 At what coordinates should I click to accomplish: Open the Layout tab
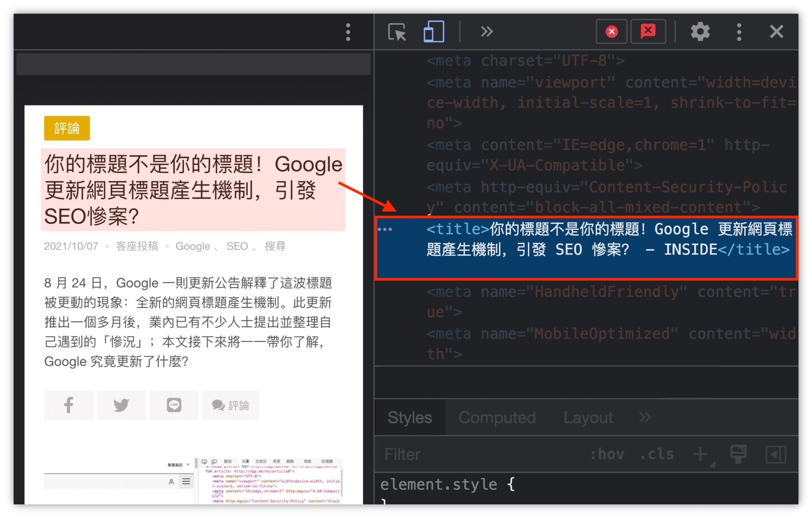click(588, 417)
